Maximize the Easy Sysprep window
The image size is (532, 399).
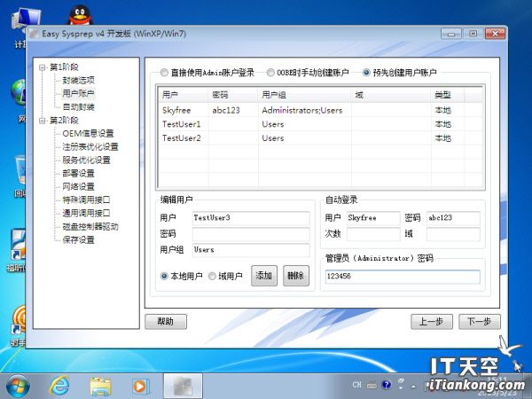tap(473, 34)
